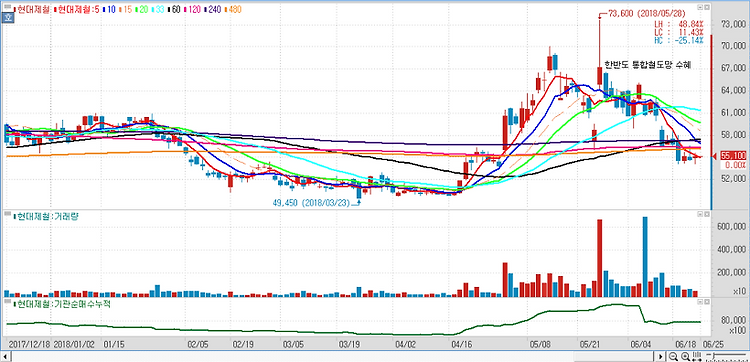Click the 02/19 date label
Screen dimensions: 750x362
(242, 344)
